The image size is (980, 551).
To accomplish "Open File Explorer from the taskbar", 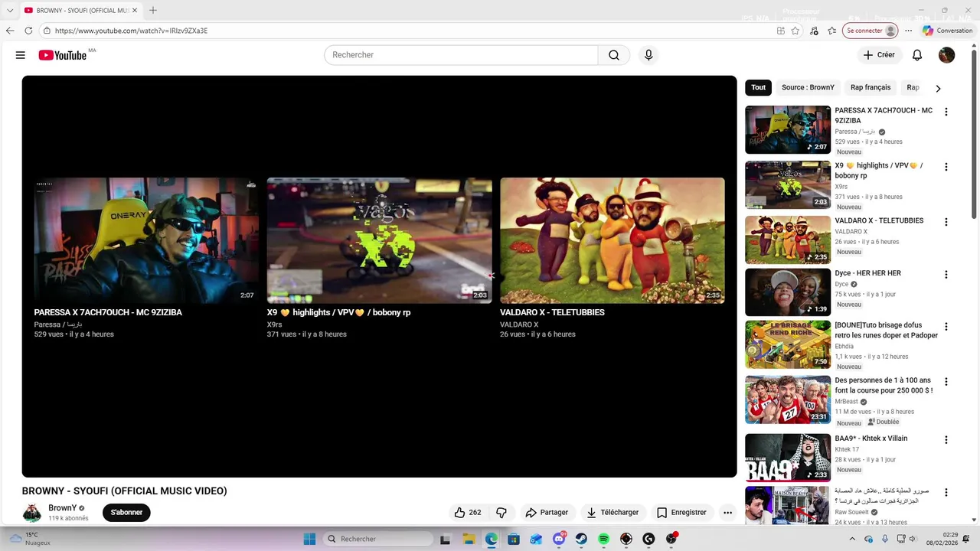I will click(469, 539).
